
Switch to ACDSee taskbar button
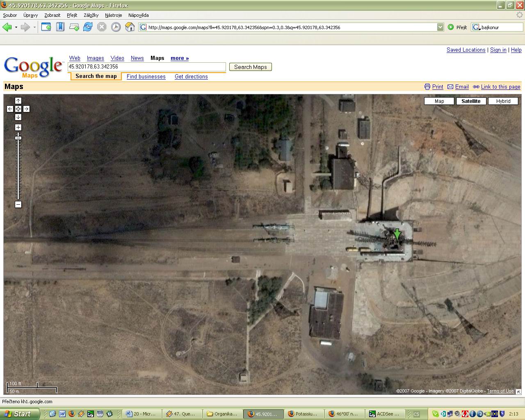(x=386, y=414)
